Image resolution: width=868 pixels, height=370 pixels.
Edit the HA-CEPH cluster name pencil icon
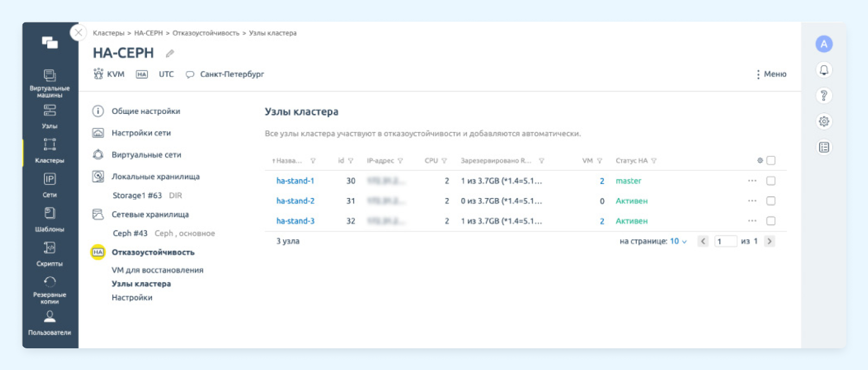[170, 53]
